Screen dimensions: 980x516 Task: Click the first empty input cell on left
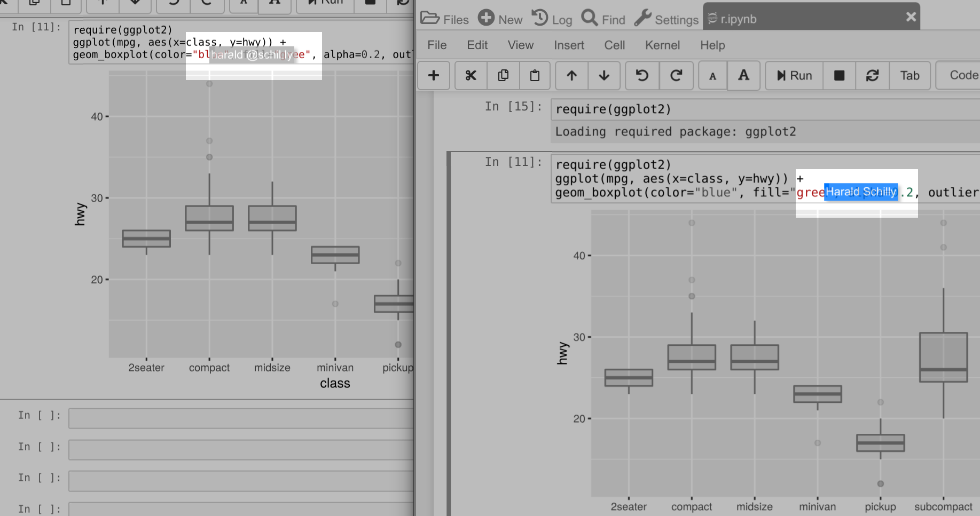[x=240, y=418]
